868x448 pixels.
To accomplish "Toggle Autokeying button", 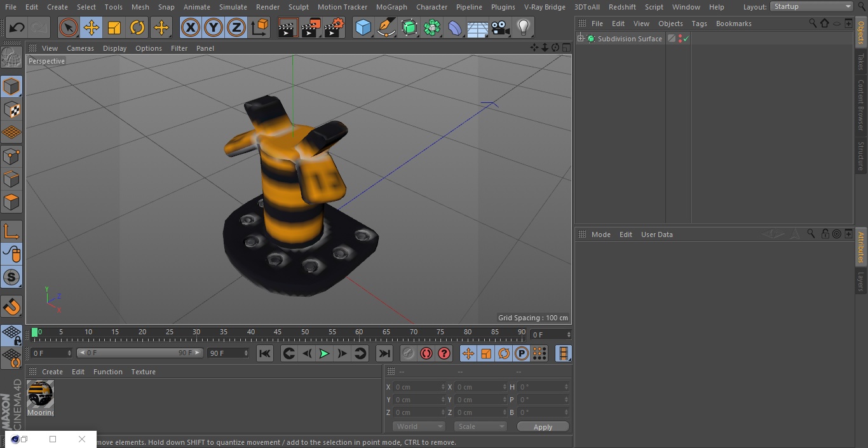I will [426, 353].
